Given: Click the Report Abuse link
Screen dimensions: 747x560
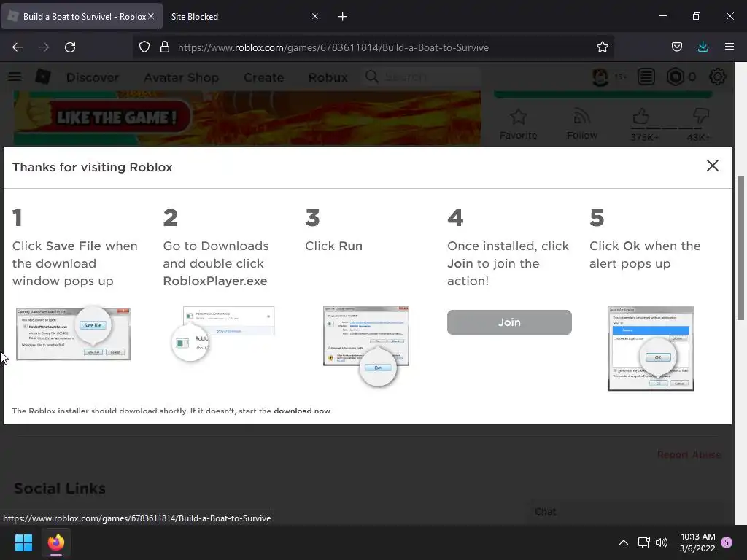Looking at the screenshot, I should (x=689, y=455).
